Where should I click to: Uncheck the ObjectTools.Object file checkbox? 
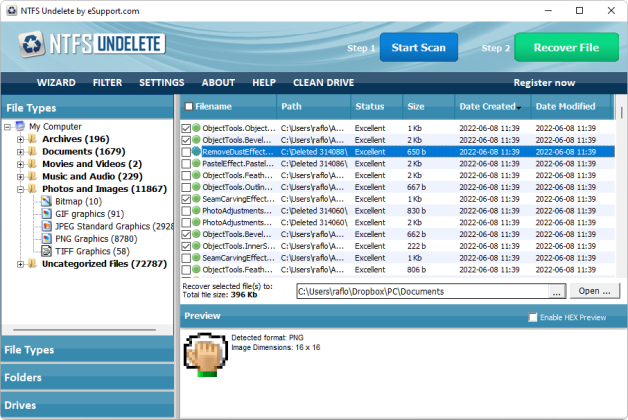pos(186,129)
